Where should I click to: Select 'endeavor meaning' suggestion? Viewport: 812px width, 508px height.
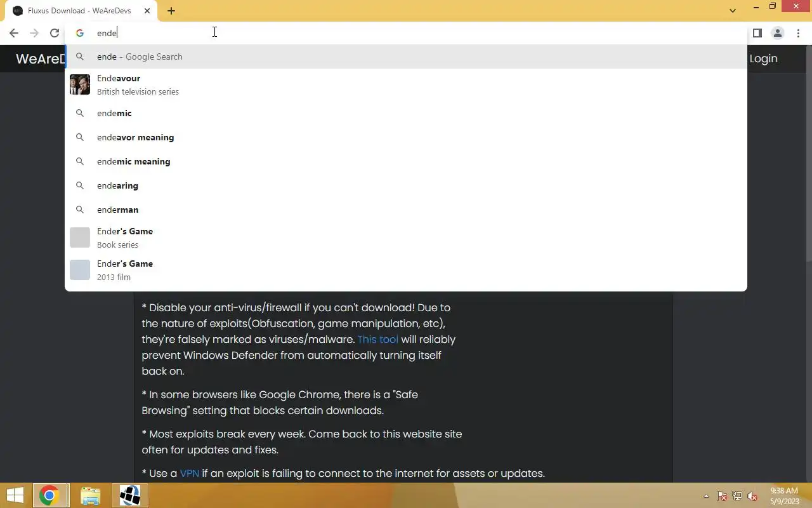pos(406,137)
